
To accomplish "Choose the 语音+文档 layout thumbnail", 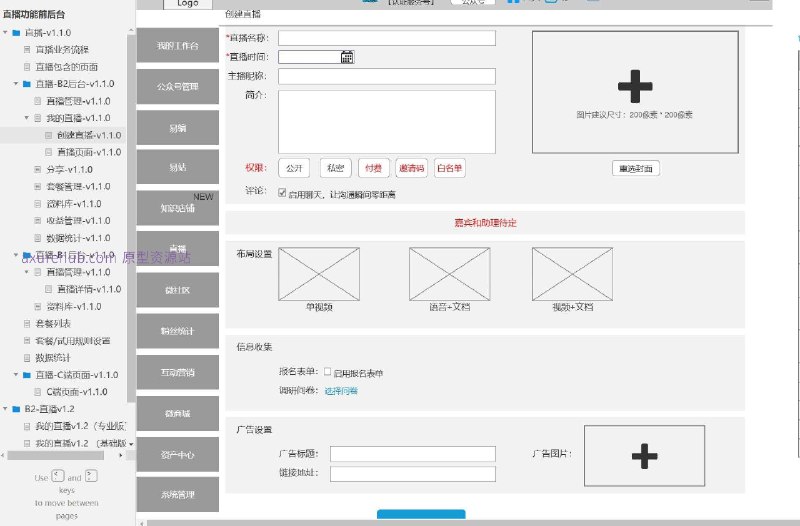I will [x=449, y=274].
